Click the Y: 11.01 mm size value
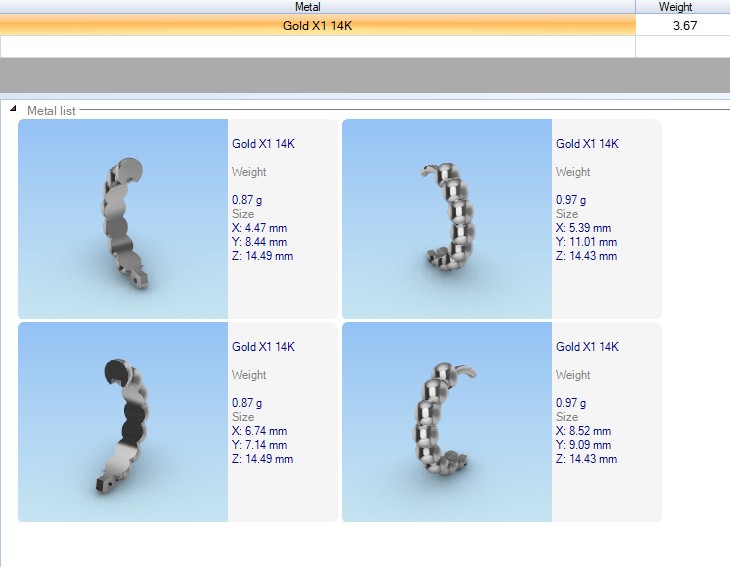This screenshot has height=567, width=730. [586, 242]
